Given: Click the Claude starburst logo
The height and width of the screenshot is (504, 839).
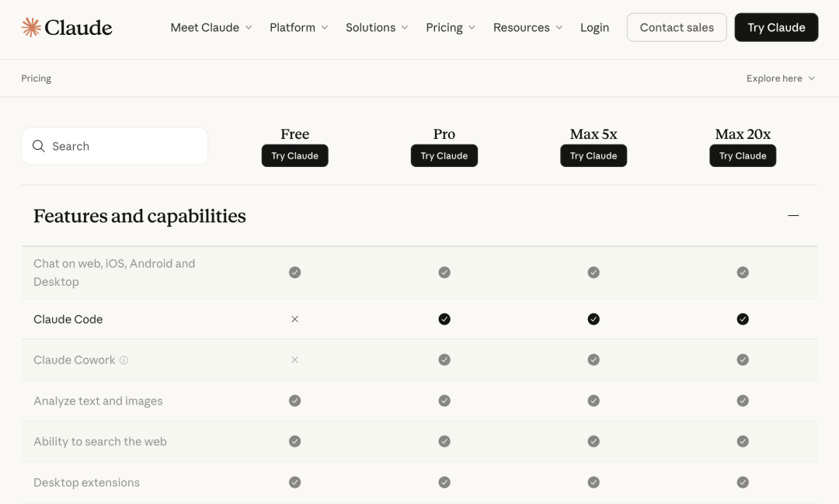Looking at the screenshot, I should 31,27.
